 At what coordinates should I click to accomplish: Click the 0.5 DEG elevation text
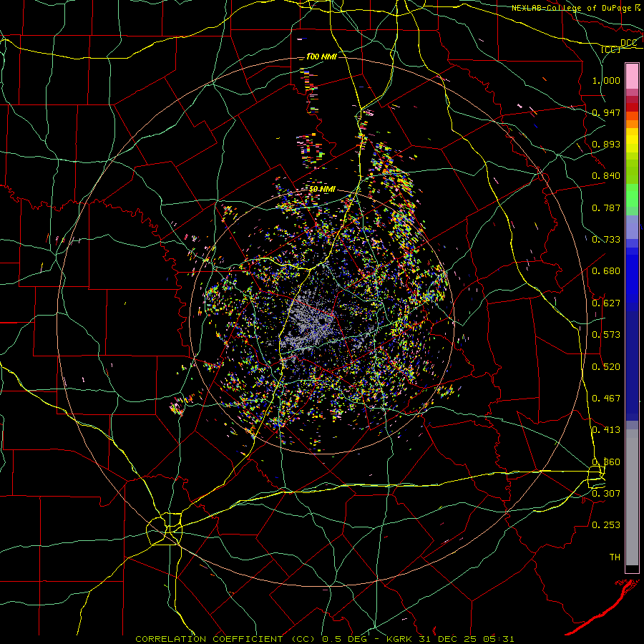345,639
